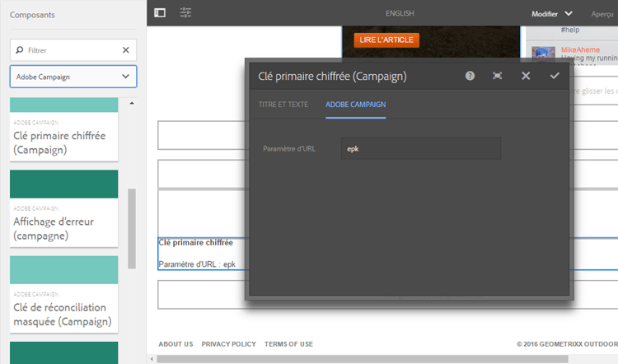Switch dialog to fullscreen mode
The width and height of the screenshot is (618, 364).
[498, 76]
